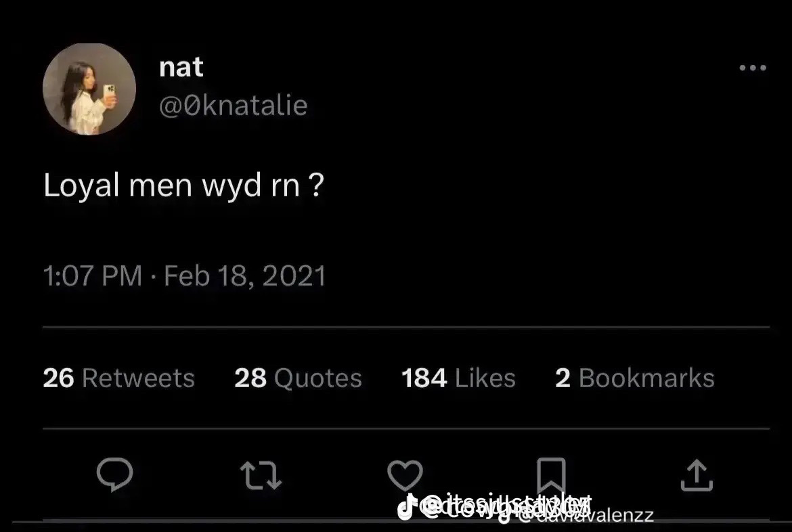Click the reply speech bubble icon

(114, 474)
